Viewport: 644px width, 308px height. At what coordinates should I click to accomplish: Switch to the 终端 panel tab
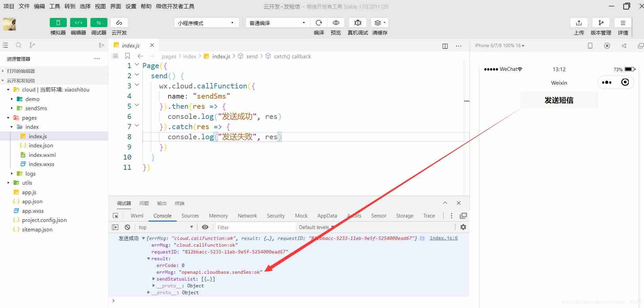[180, 203]
